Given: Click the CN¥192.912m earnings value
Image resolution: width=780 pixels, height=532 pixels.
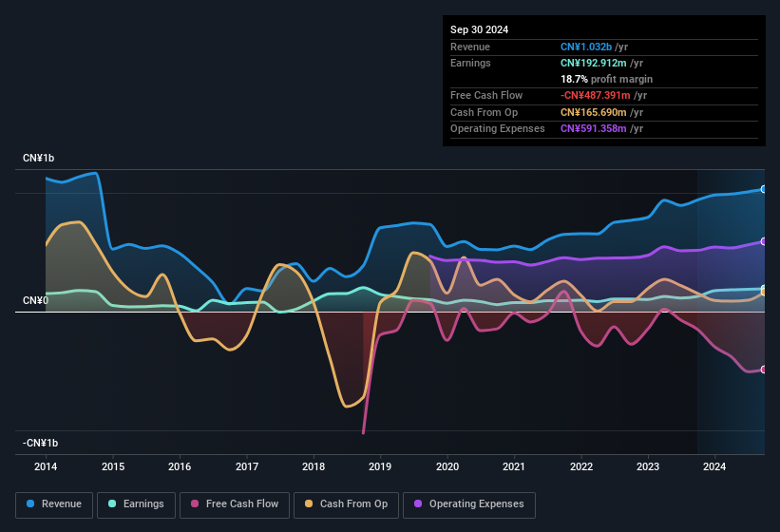Looking at the screenshot, I should (x=594, y=63).
